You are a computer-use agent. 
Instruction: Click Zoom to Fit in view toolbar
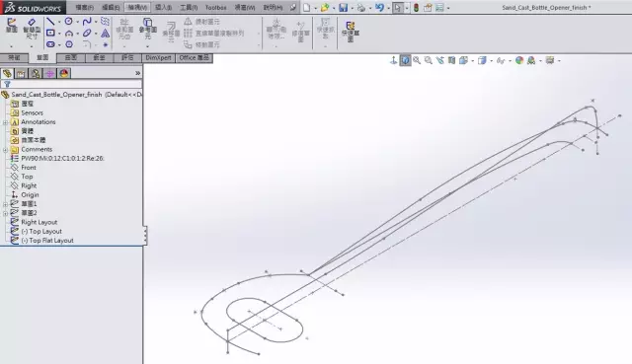point(417,60)
